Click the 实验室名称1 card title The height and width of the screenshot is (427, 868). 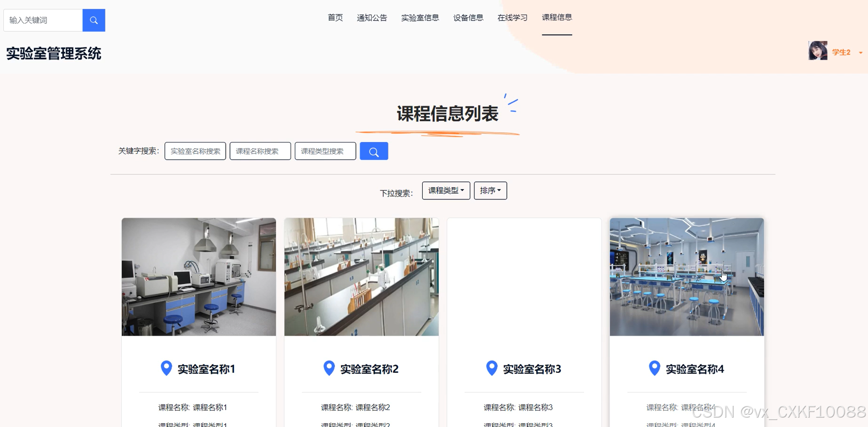pyautogui.click(x=206, y=369)
